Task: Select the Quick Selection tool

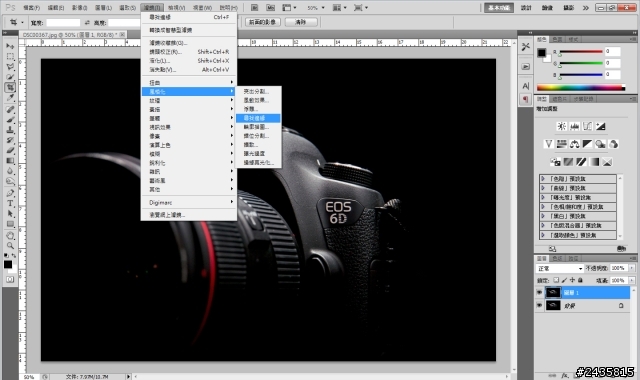Action: coord(10,77)
